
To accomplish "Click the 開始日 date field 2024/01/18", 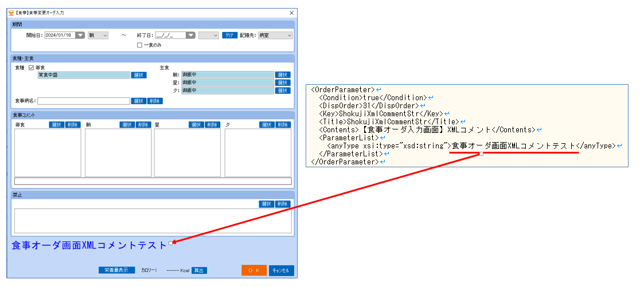I will [60, 36].
